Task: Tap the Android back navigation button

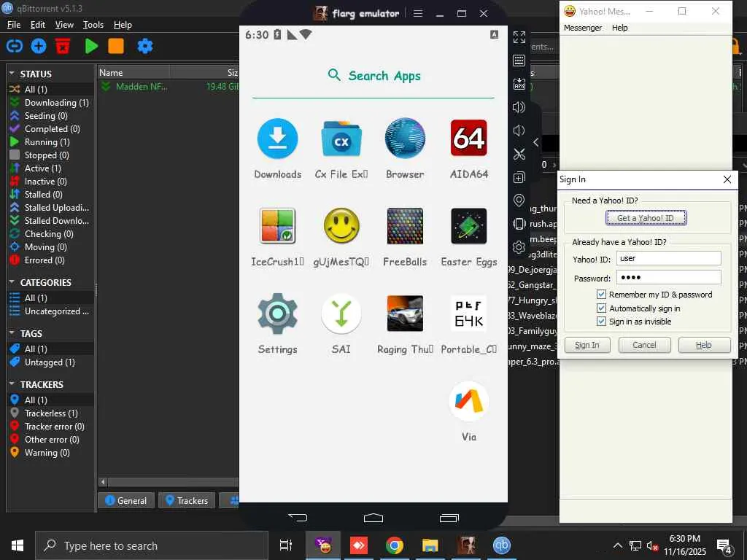Action: [x=298, y=518]
